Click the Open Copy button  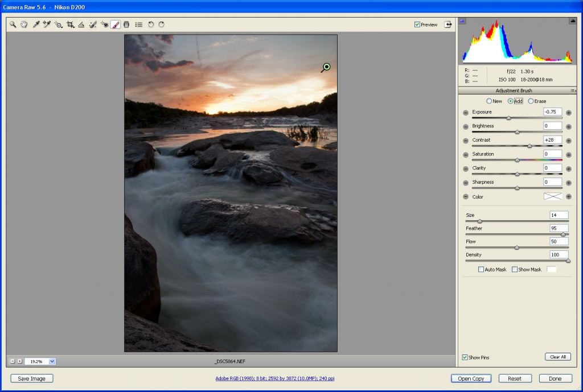pos(471,378)
